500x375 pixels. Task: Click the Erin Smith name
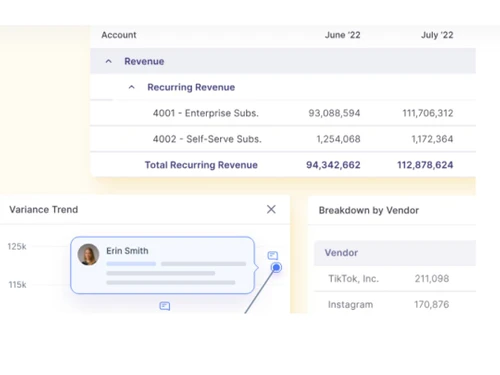[x=127, y=251]
